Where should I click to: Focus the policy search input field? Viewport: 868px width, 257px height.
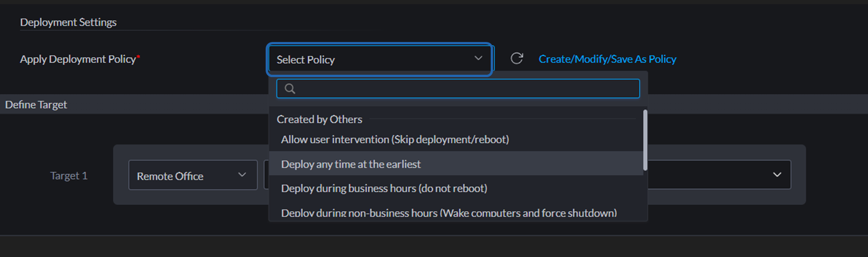tap(458, 89)
